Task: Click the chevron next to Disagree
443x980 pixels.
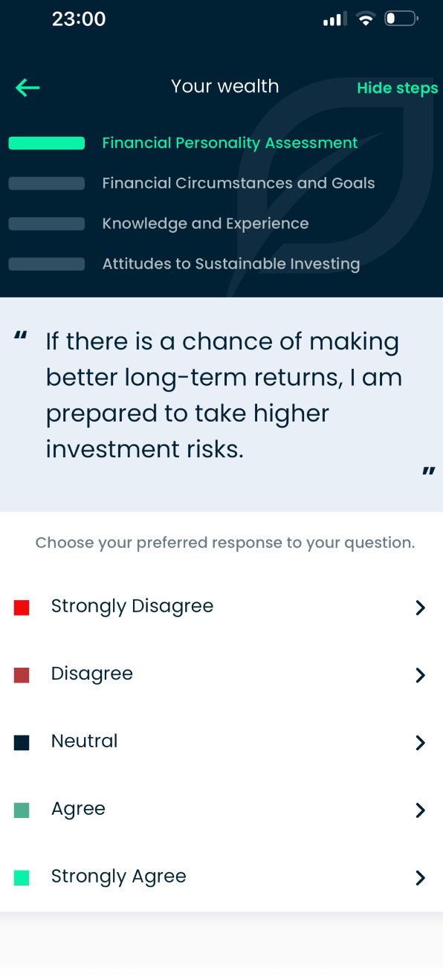Action: coord(420,675)
